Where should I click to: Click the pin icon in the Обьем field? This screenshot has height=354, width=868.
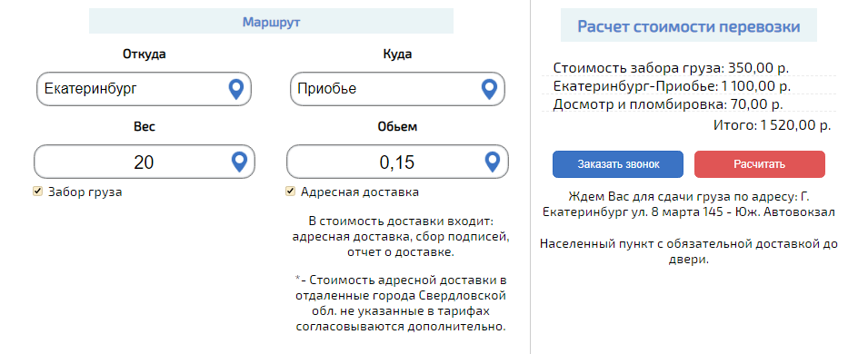click(492, 162)
